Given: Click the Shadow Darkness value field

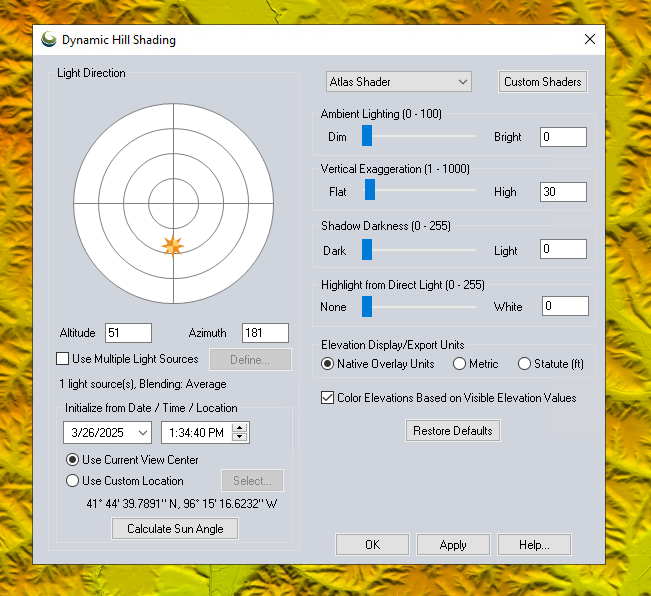Looking at the screenshot, I should (563, 249).
